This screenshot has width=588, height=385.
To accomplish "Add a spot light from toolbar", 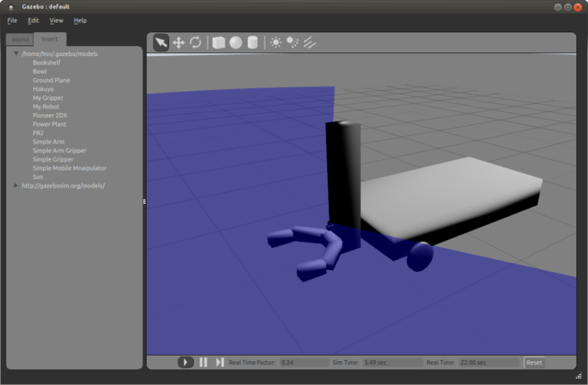I will coord(292,42).
